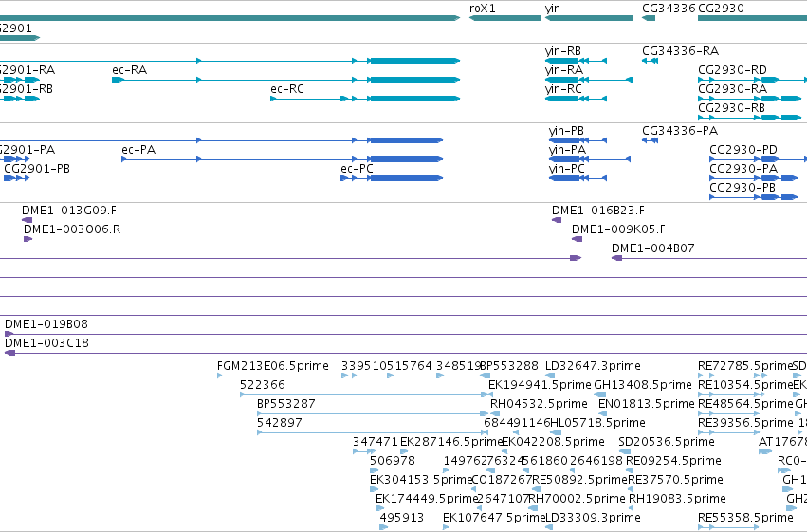Click the HL05718.5prime EST label
This screenshot has height=532, width=807.
click(x=597, y=423)
